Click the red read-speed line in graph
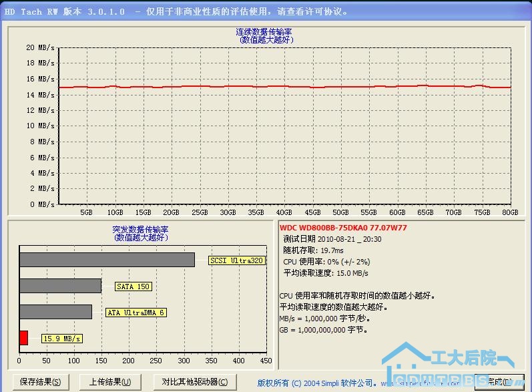532x392 pixels. [x=267, y=86]
